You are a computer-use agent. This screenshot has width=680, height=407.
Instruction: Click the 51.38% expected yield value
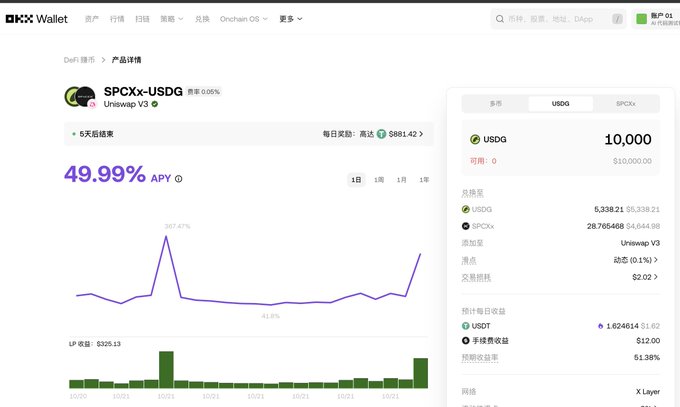tap(647, 358)
